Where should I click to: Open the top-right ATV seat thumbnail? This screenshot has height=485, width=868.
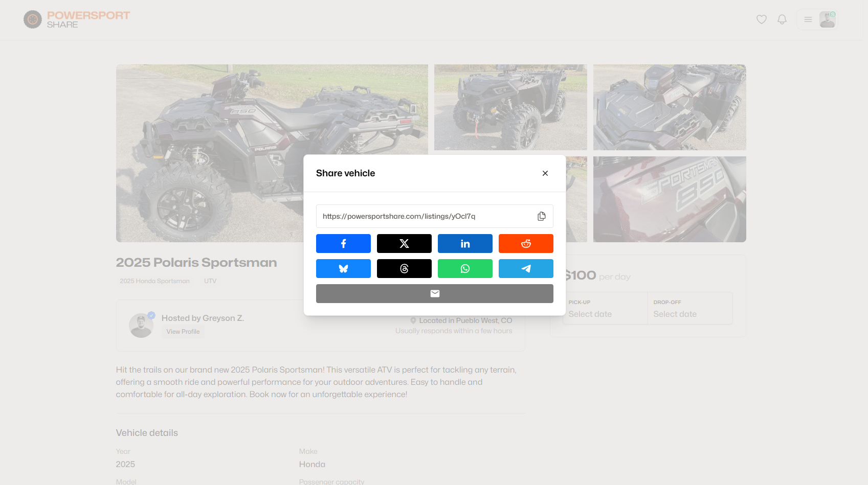pos(670,107)
